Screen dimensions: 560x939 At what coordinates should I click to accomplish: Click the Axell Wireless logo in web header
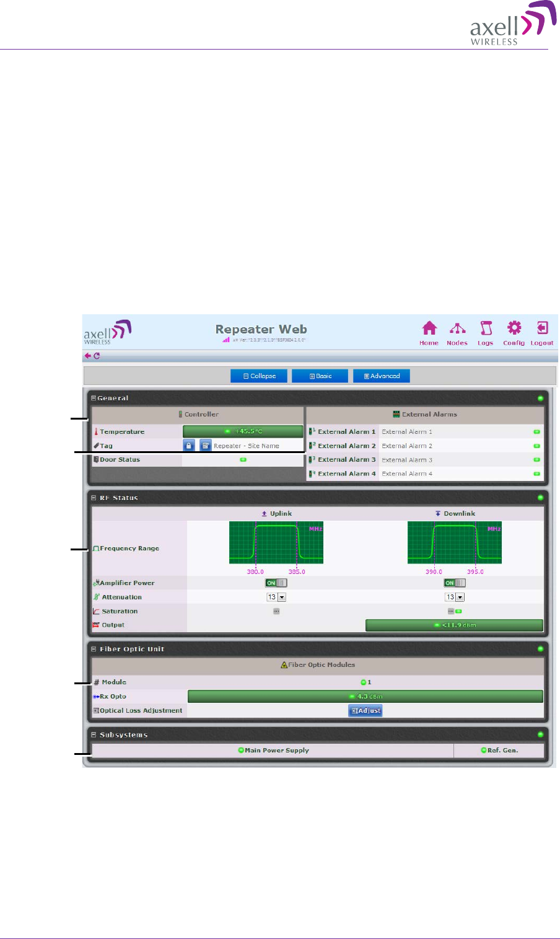pyautogui.click(x=107, y=331)
